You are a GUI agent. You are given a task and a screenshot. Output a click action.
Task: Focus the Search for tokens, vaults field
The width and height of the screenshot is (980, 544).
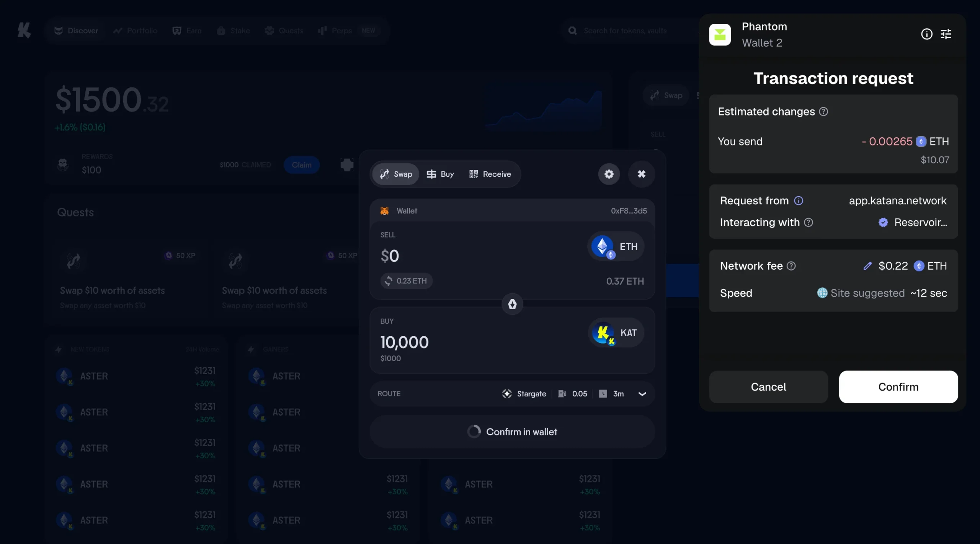(630, 31)
